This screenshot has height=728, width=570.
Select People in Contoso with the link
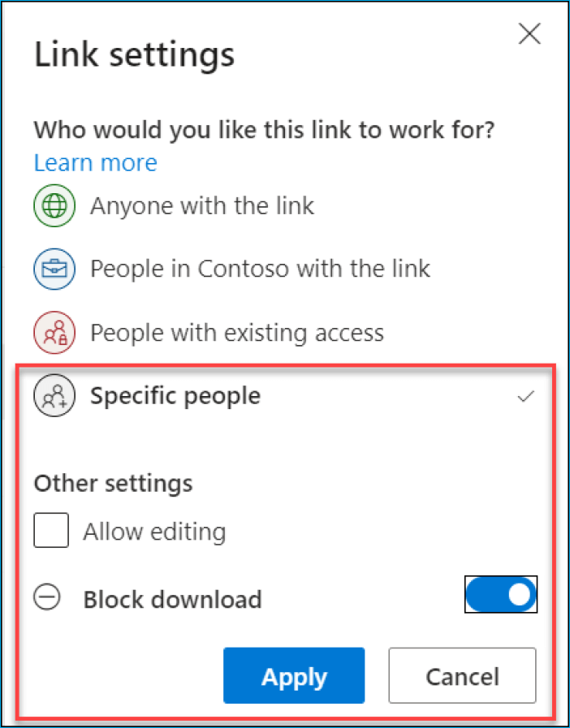pyautogui.click(x=260, y=268)
